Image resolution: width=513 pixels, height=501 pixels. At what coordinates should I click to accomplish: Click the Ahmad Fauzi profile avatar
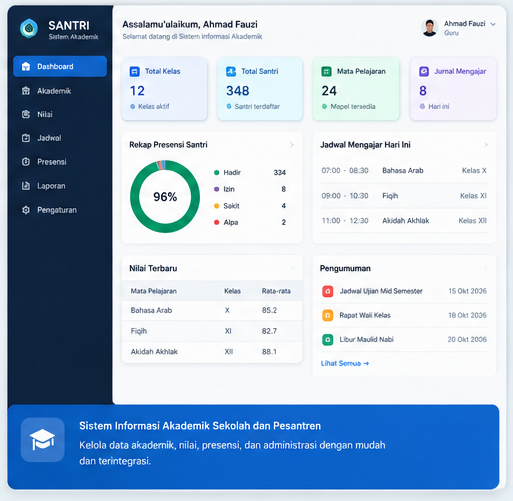click(x=429, y=28)
